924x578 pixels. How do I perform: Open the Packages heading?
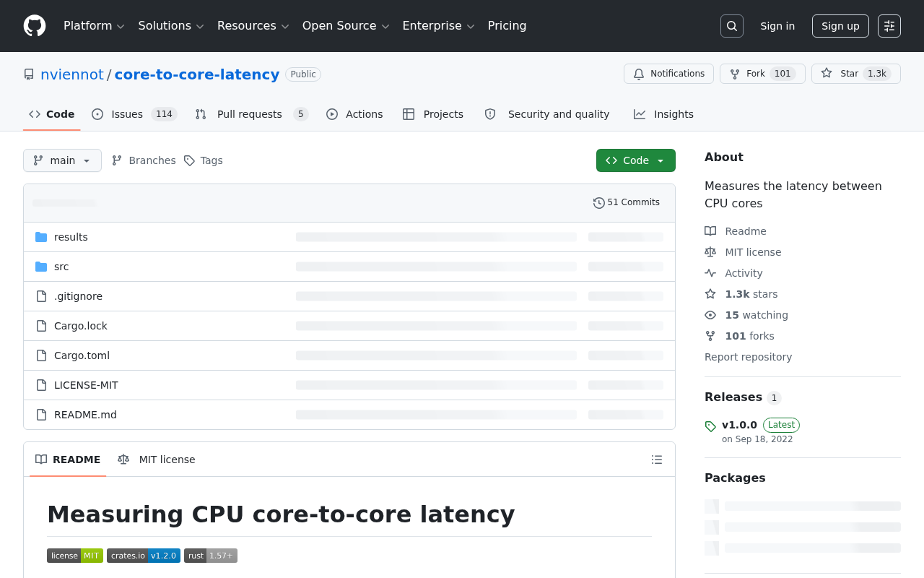click(735, 478)
